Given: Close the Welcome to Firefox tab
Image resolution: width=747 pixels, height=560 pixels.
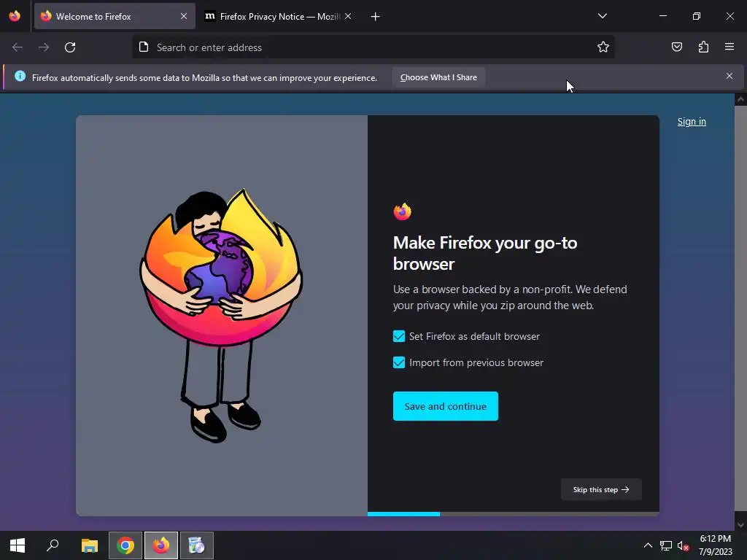Looking at the screenshot, I should tap(184, 16).
